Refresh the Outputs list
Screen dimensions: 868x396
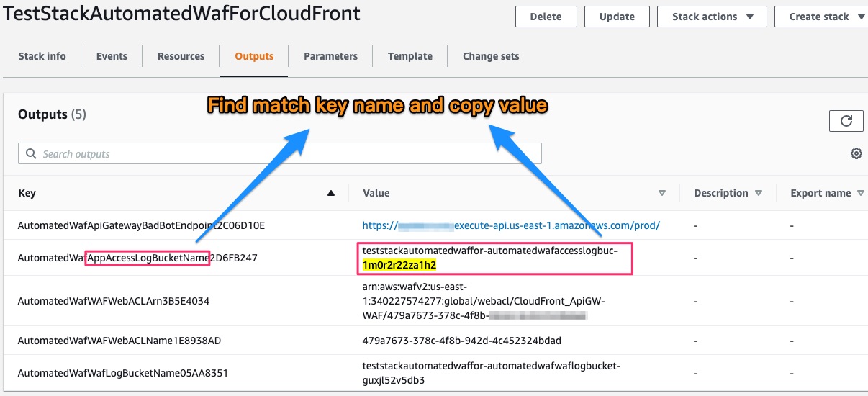pyautogui.click(x=846, y=121)
